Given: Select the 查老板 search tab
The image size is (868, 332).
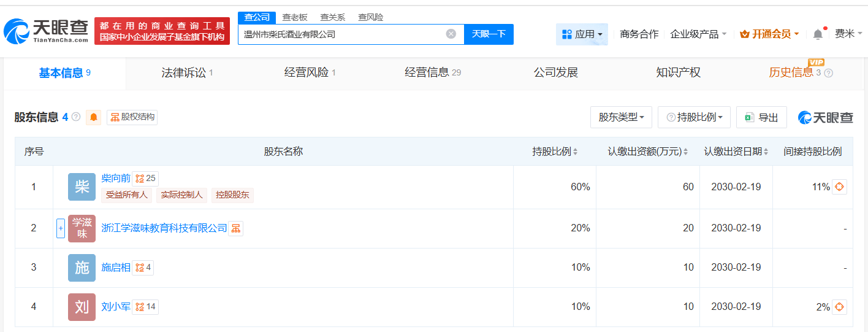Looking at the screenshot, I should click(295, 17).
